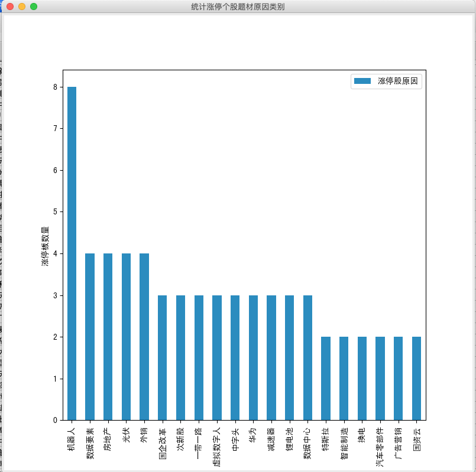Click the x-axis label 数据要素
Image resolution: width=476 pixels, height=472 pixels.
[90, 443]
